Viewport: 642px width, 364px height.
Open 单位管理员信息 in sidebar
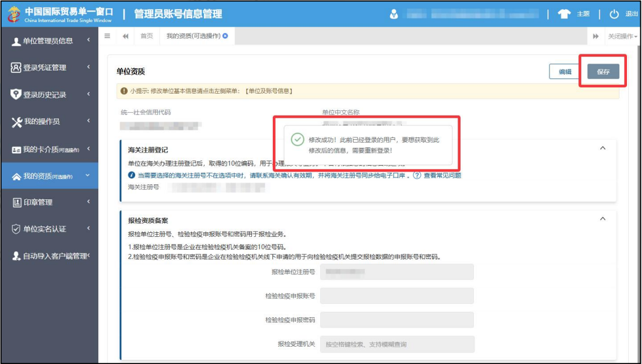(x=48, y=41)
